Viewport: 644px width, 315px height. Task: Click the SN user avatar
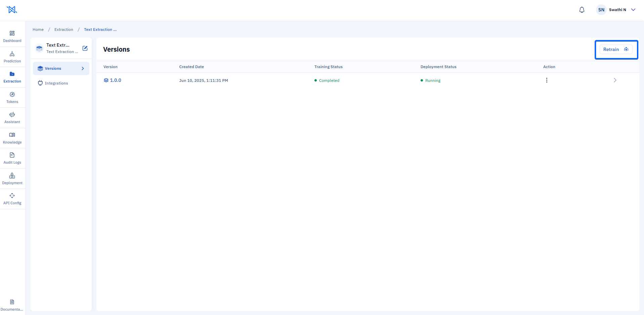tap(601, 10)
